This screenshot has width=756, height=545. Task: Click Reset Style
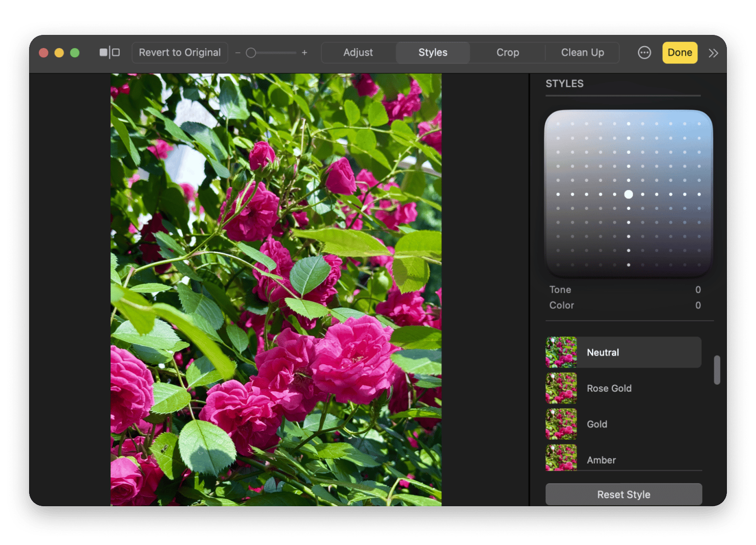[x=624, y=494]
